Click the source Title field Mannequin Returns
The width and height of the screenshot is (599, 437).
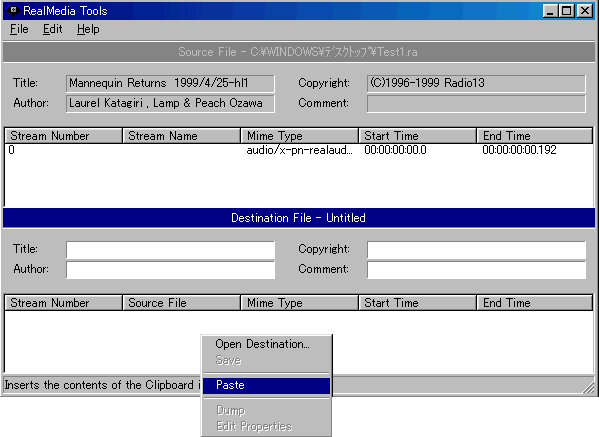(x=170, y=83)
